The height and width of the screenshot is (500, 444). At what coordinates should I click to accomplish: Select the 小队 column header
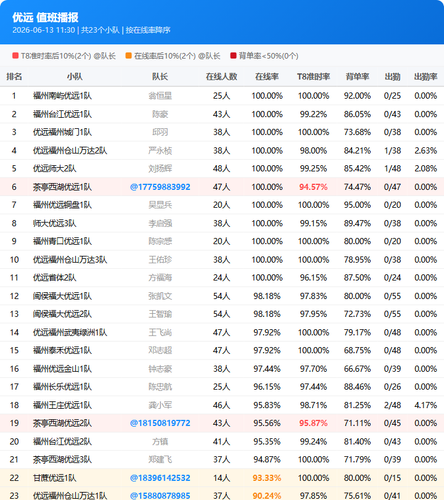coord(75,77)
